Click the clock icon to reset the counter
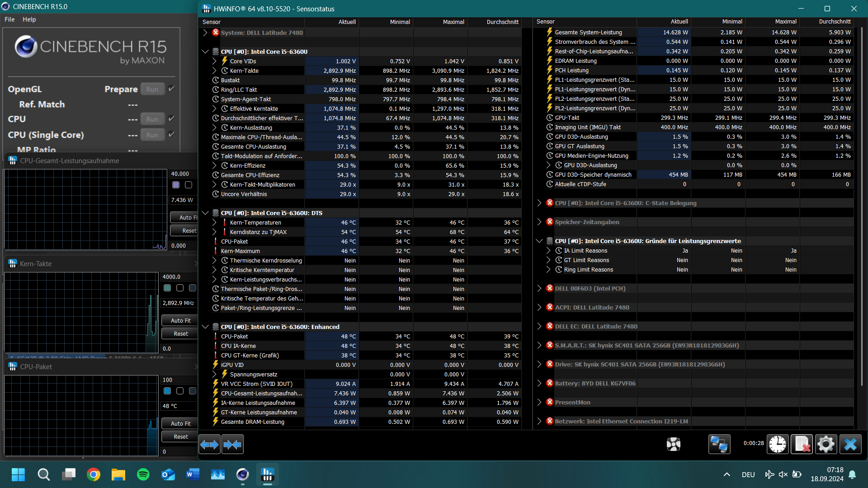The image size is (868, 488). [777, 444]
